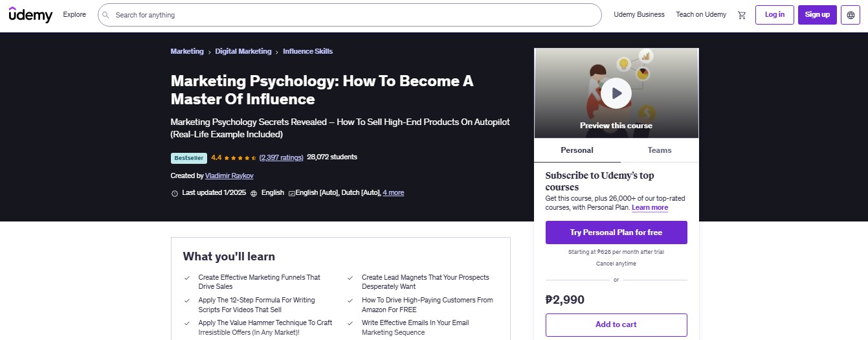Click the 4.4 rating number
Viewport: 868px width, 340px height.
pyautogui.click(x=216, y=157)
